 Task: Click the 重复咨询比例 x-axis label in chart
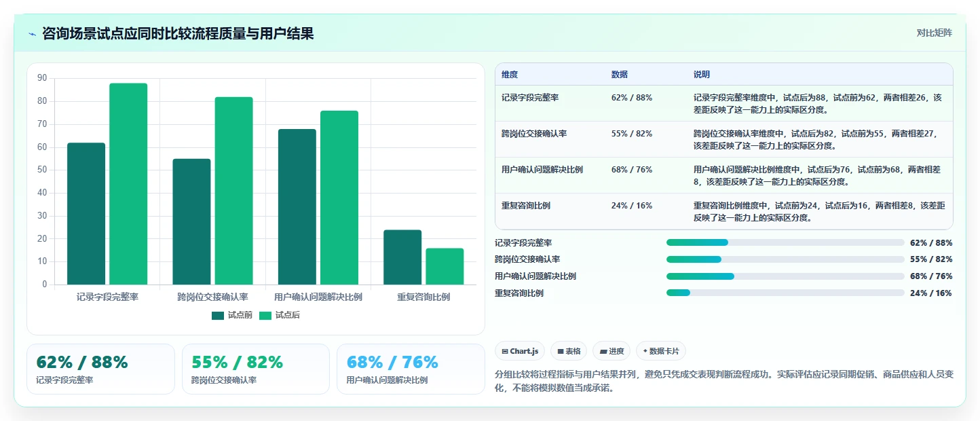[423, 297]
